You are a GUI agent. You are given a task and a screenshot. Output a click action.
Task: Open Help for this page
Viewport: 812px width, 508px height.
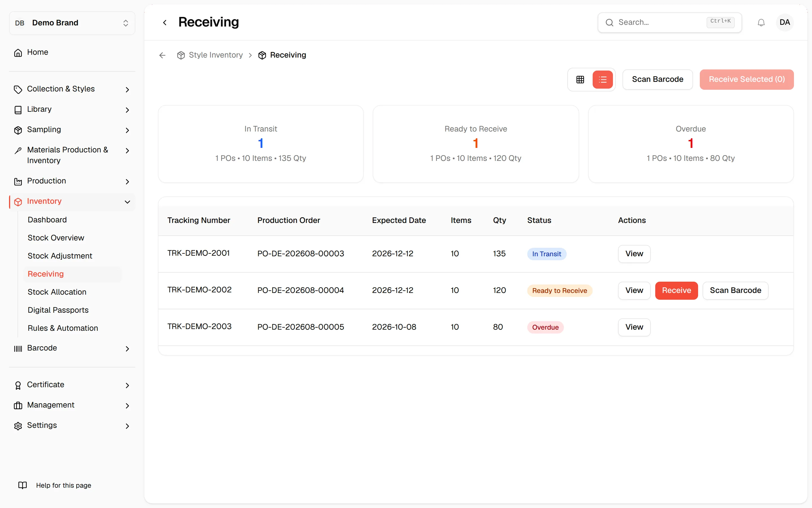(x=63, y=485)
